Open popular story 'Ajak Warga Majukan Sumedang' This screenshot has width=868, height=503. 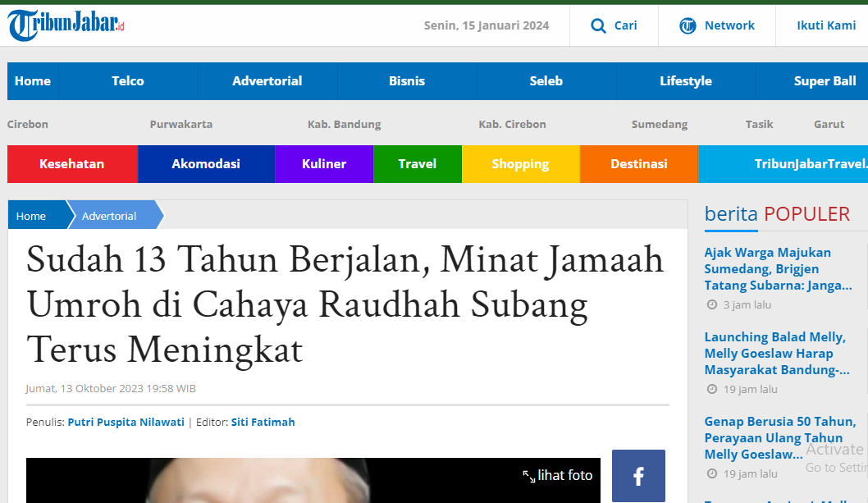pos(778,268)
